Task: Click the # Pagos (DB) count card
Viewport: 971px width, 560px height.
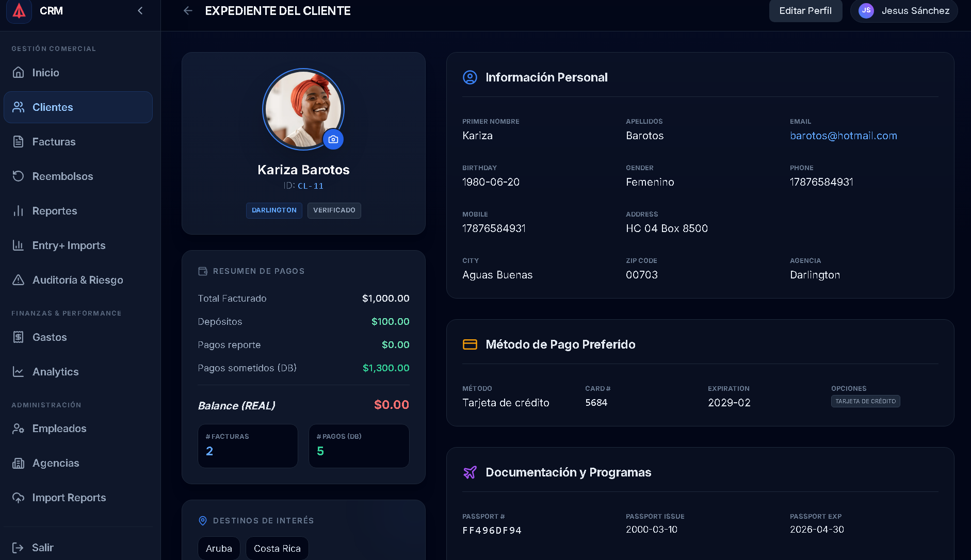Action: (359, 446)
